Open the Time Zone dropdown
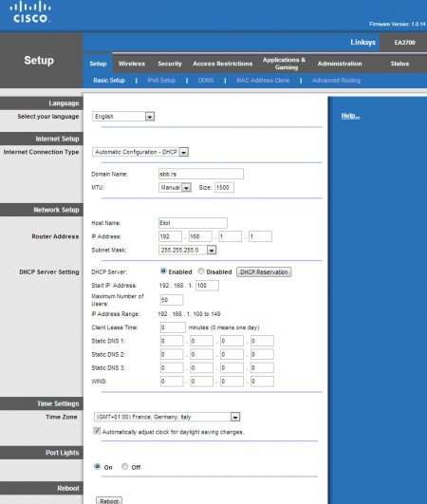This screenshot has height=504, width=427. click(235, 418)
